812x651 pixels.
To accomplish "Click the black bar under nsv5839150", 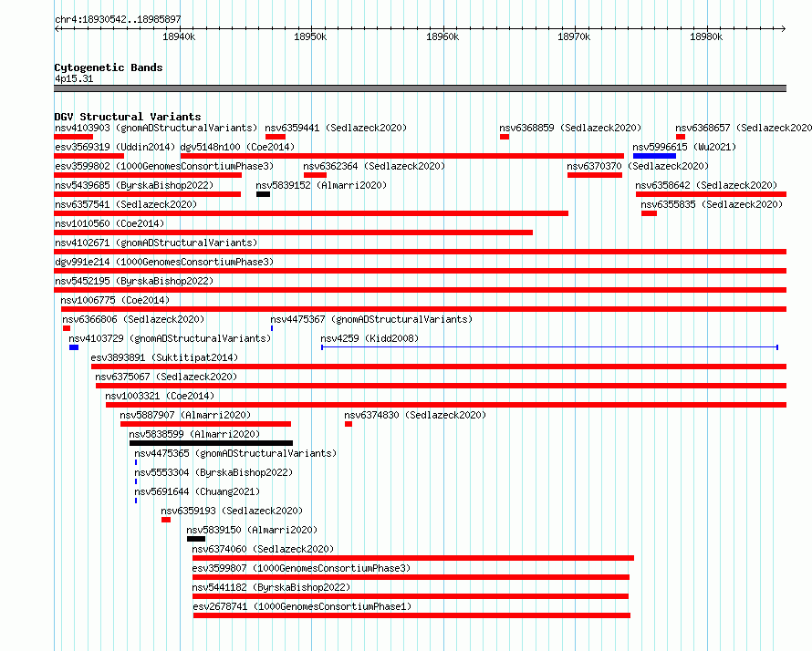I will pyautogui.click(x=196, y=539).
